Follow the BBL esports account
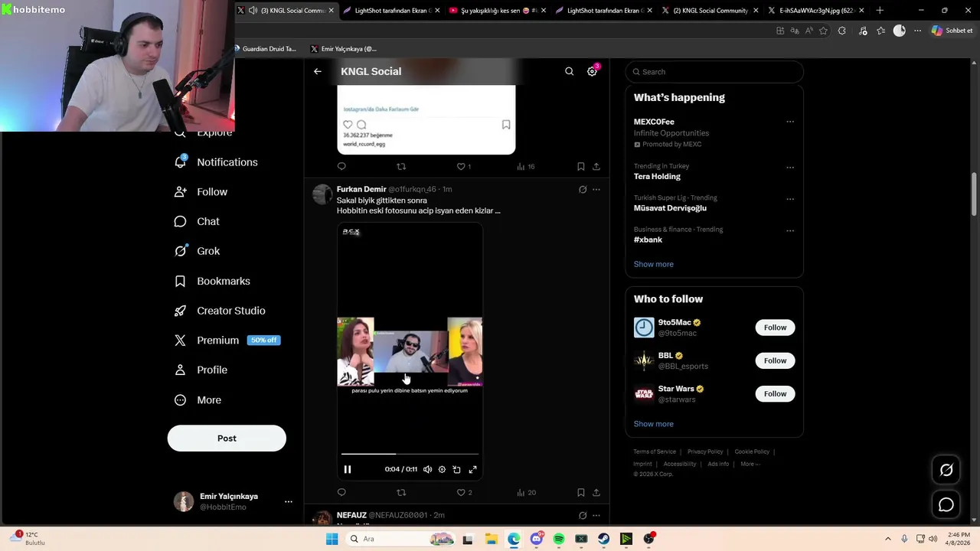The width and height of the screenshot is (980, 551). pos(775,360)
